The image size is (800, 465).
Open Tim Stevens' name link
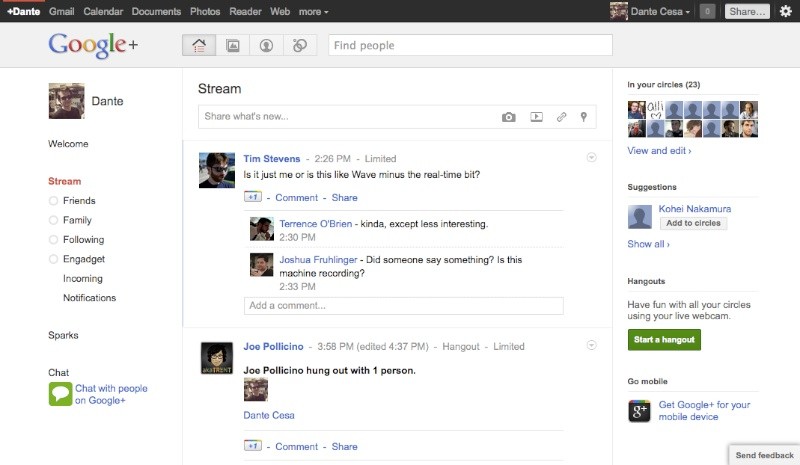point(271,159)
